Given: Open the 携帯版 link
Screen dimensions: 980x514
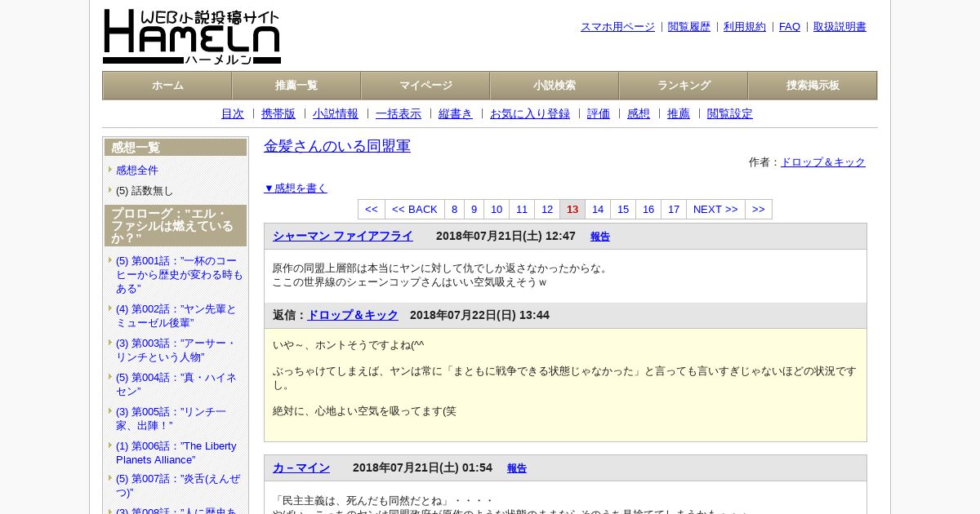Looking at the screenshot, I should click(278, 114).
